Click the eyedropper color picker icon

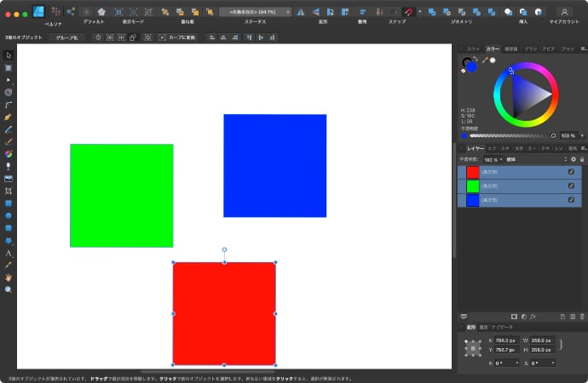point(482,60)
